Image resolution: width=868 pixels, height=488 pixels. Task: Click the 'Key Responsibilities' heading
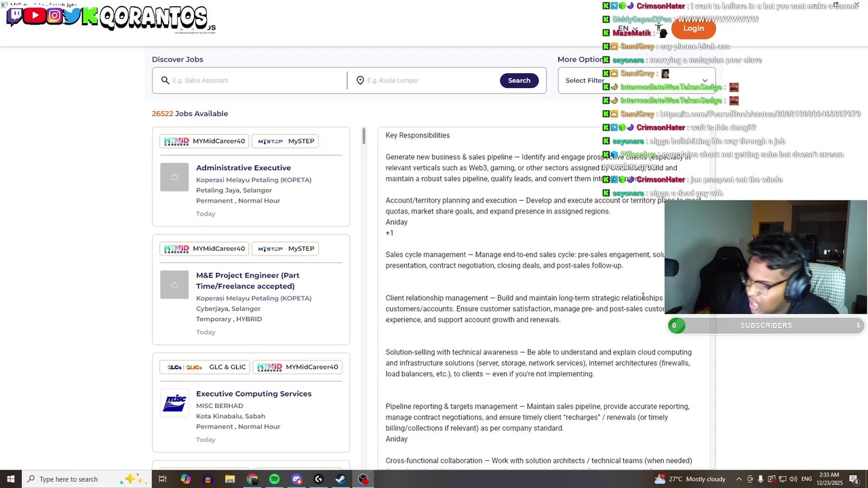[418, 136]
